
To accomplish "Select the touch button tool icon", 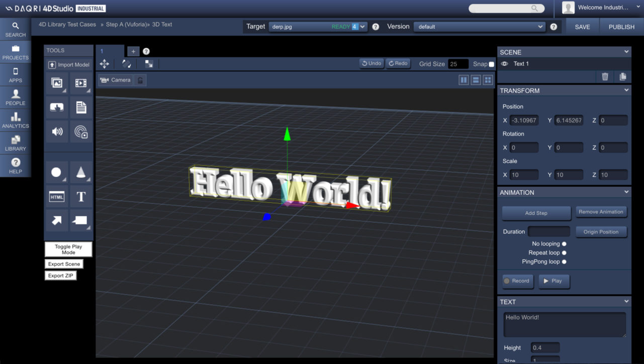I will (x=57, y=107).
